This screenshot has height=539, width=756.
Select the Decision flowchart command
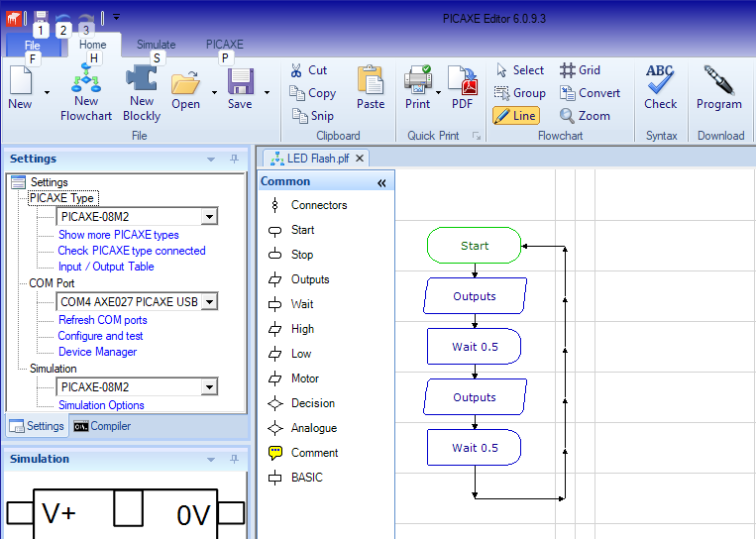pos(312,403)
